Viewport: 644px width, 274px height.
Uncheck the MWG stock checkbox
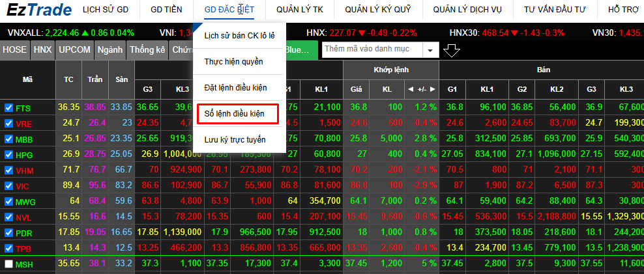click(8, 201)
